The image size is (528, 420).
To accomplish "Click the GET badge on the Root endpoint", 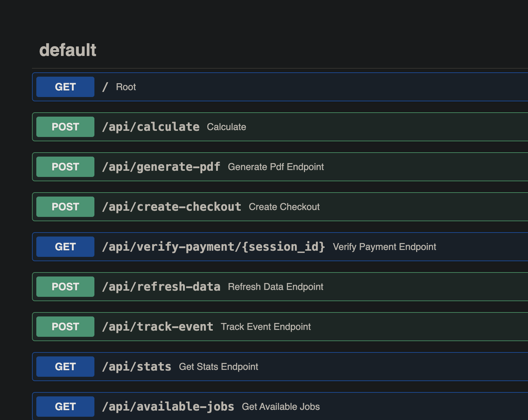I will pyautogui.click(x=65, y=86).
